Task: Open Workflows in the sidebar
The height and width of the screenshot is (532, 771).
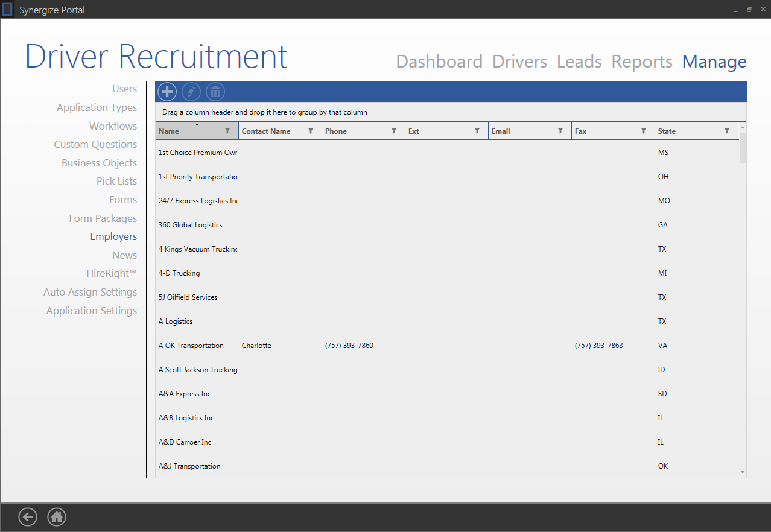Action: [x=113, y=126]
